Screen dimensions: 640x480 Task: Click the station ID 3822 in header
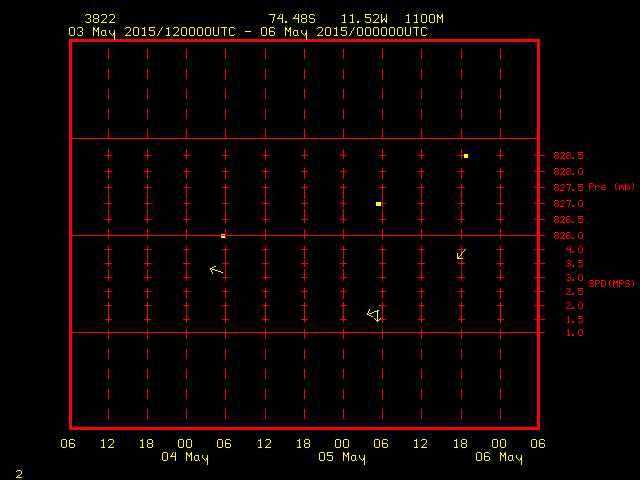[100, 19]
